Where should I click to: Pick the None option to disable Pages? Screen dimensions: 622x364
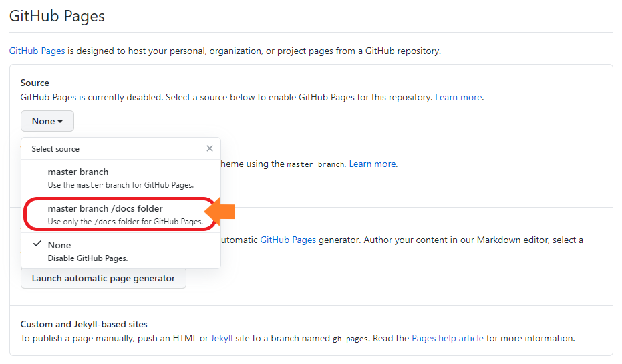pyautogui.click(x=121, y=251)
